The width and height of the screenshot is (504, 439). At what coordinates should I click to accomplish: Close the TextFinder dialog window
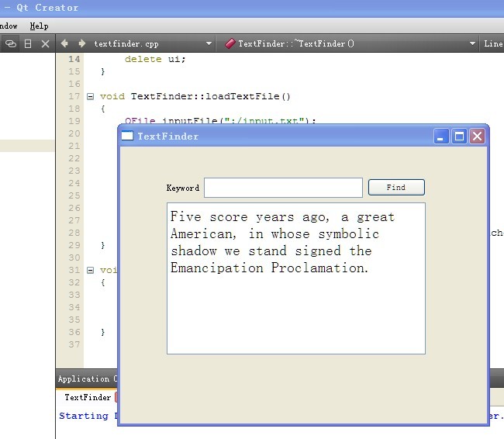pos(477,137)
